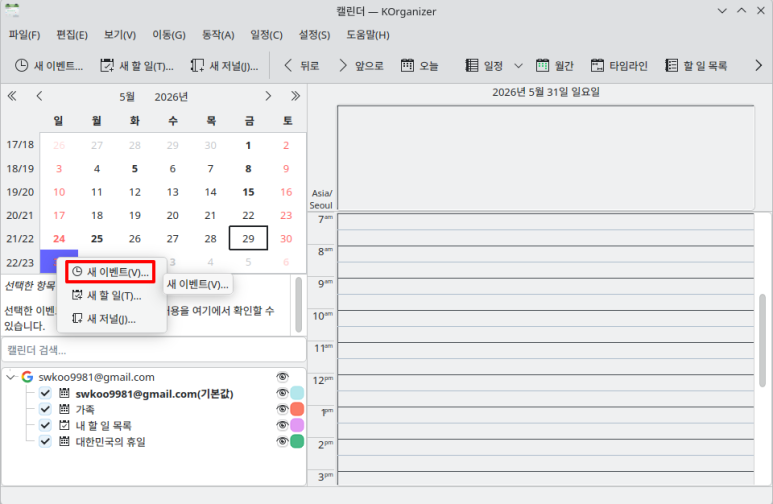Screen dimensions: 773x504
Task: Open the 파일(F) menu
Action: (x=24, y=35)
